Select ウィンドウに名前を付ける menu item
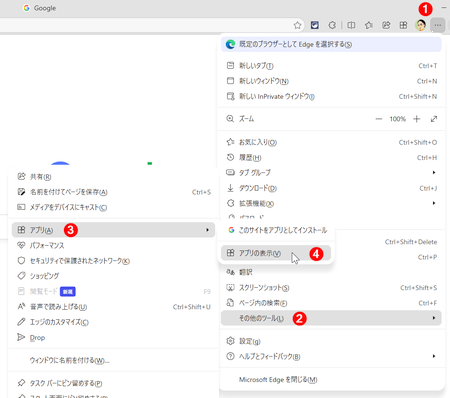The height and width of the screenshot is (398, 450). click(113, 360)
